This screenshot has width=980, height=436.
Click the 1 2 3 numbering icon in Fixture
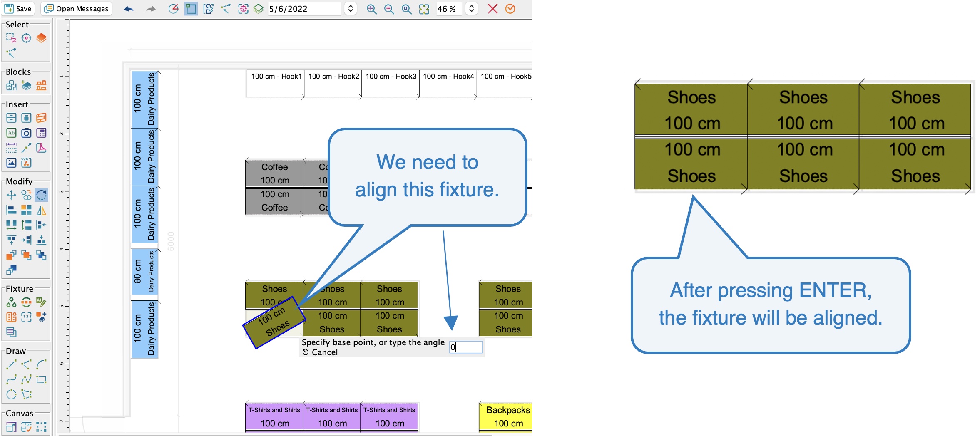(26, 317)
